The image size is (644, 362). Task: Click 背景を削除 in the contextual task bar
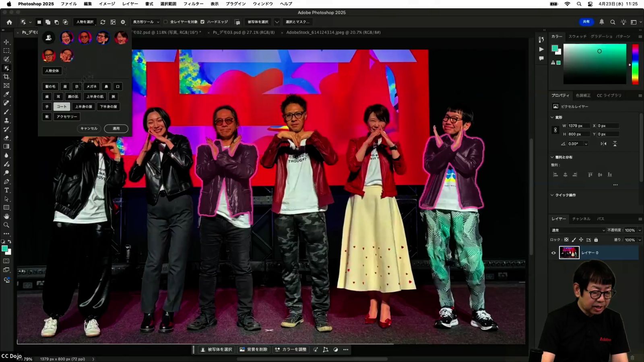click(254, 350)
